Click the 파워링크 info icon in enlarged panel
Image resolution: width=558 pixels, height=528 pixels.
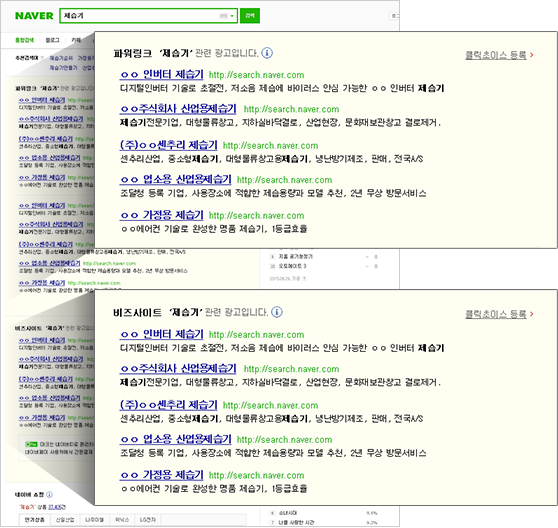pyautogui.click(x=267, y=53)
